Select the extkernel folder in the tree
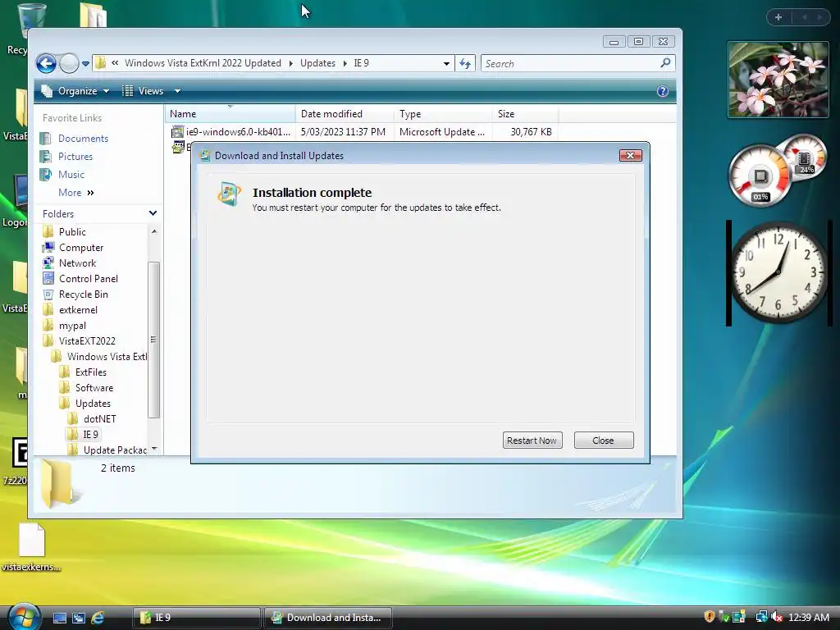The height and width of the screenshot is (630, 840). click(x=78, y=309)
